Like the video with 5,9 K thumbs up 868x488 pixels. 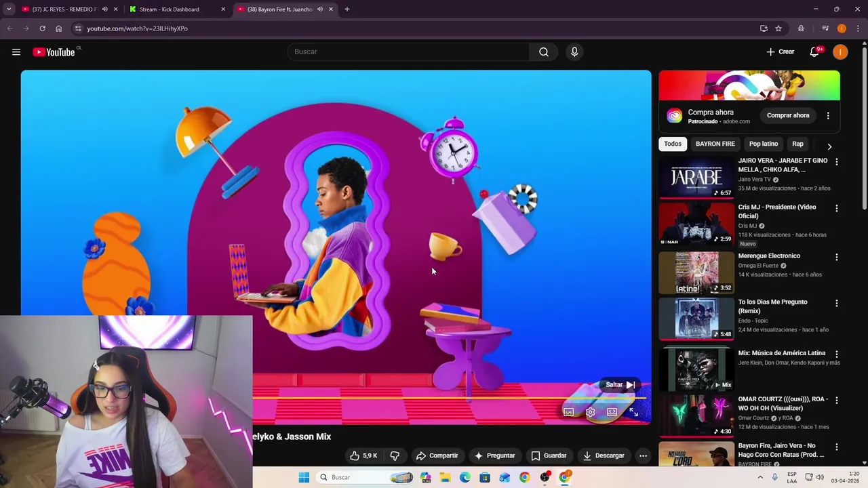363,455
